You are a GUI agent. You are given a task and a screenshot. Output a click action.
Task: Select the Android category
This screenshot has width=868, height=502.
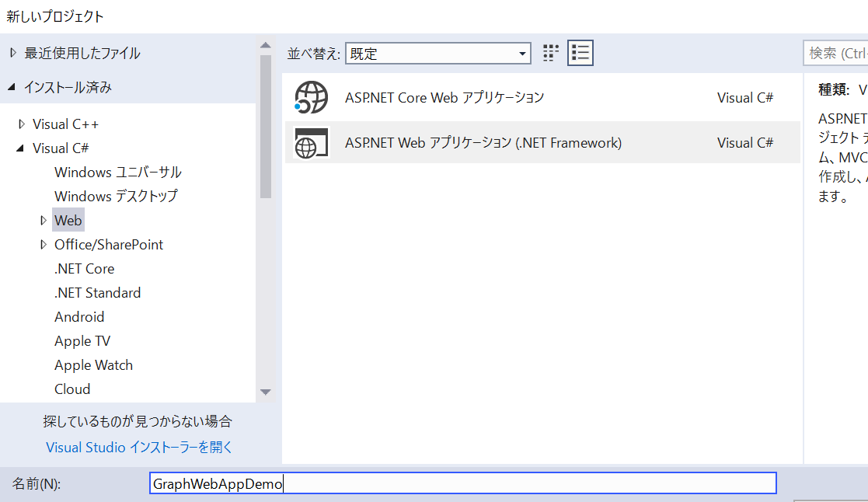click(79, 316)
